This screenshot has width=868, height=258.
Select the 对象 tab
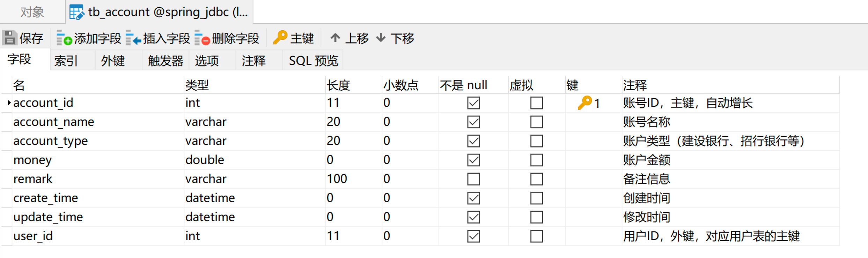point(32,12)
